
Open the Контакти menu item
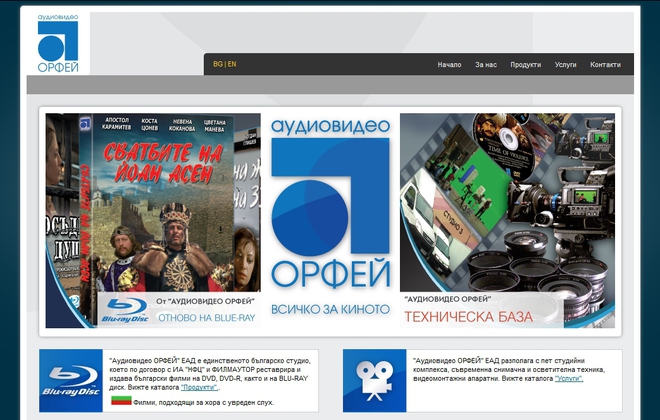(x=605, y=65)
